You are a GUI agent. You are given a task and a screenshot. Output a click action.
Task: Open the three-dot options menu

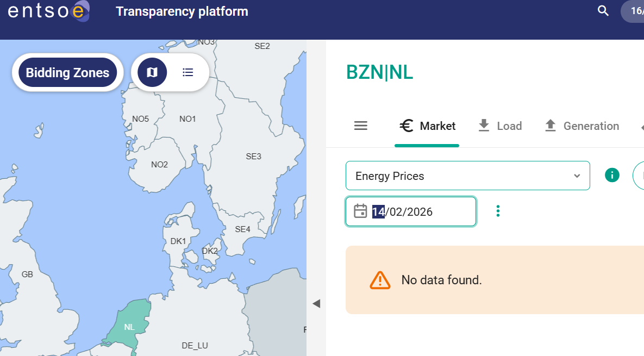pos(498,211)
